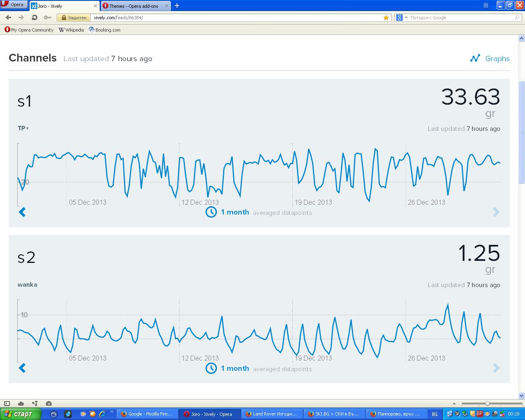Open the Opera main menu

(14, 5)
